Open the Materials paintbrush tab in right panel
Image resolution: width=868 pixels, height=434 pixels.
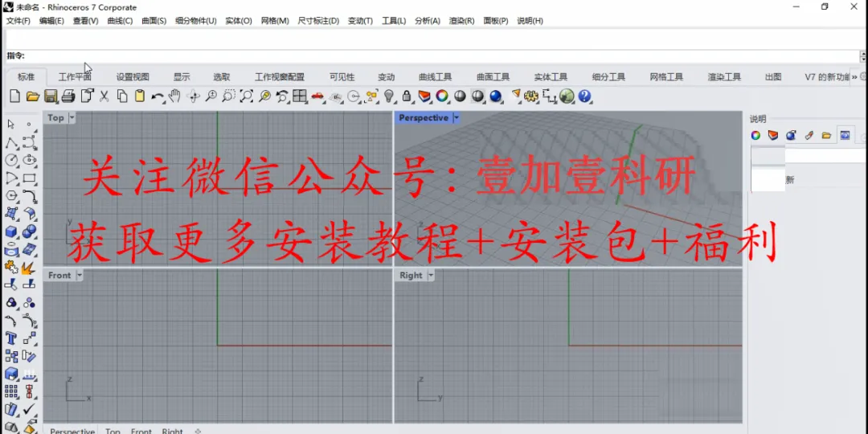click(809, 135)
